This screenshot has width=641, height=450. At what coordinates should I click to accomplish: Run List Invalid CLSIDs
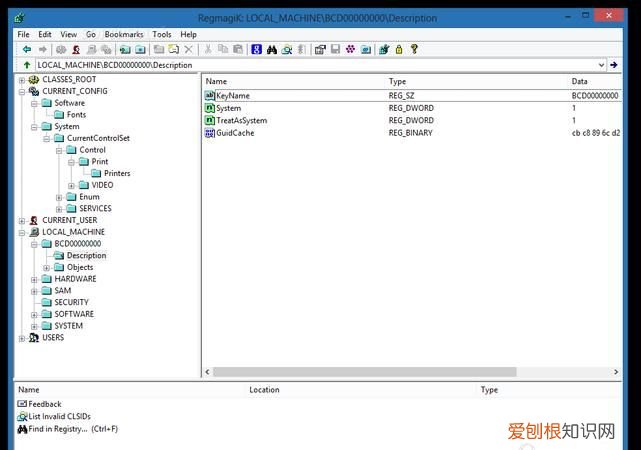pyautogui.click(x=59, y=416)
